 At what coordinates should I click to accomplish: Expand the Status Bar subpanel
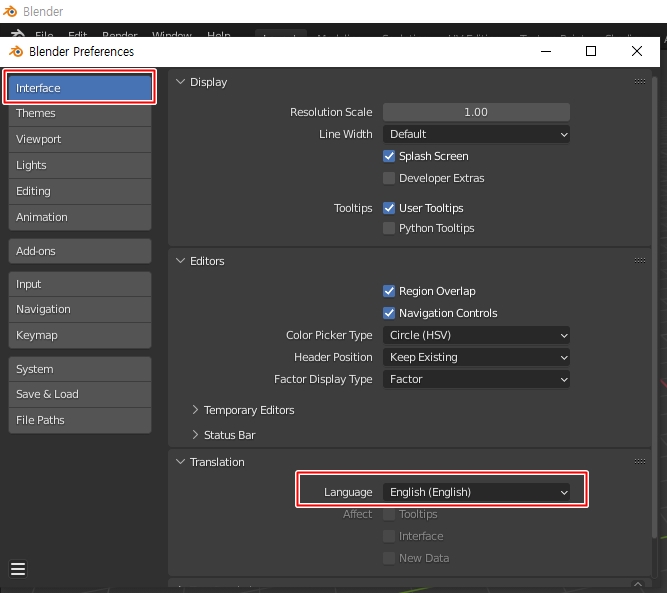[x=195, y=435]
